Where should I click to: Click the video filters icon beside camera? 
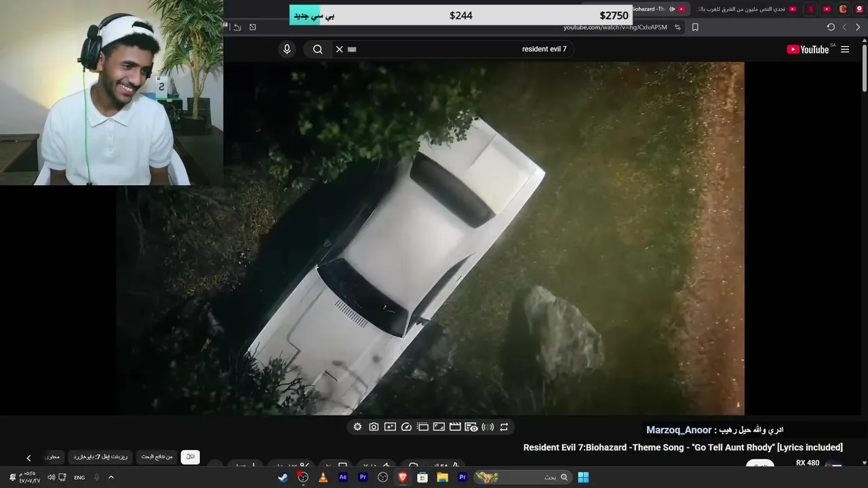coord(390,427)
